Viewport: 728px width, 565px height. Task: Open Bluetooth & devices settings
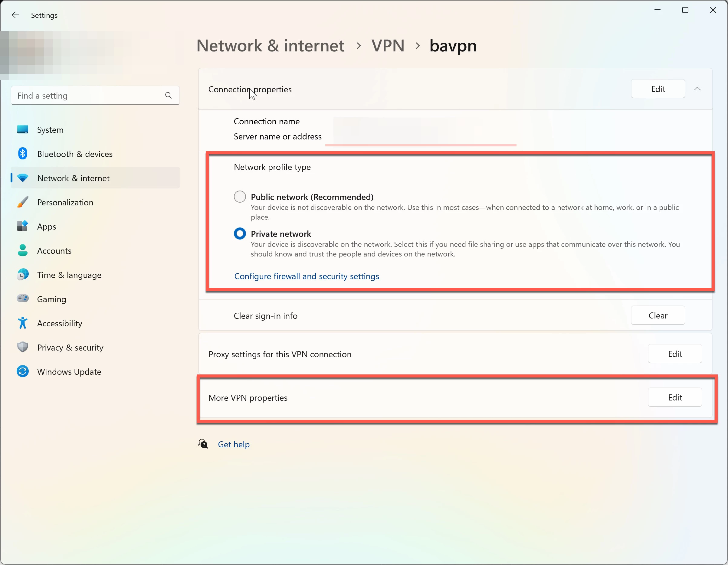pyautogui.click(x=95, y=154)
